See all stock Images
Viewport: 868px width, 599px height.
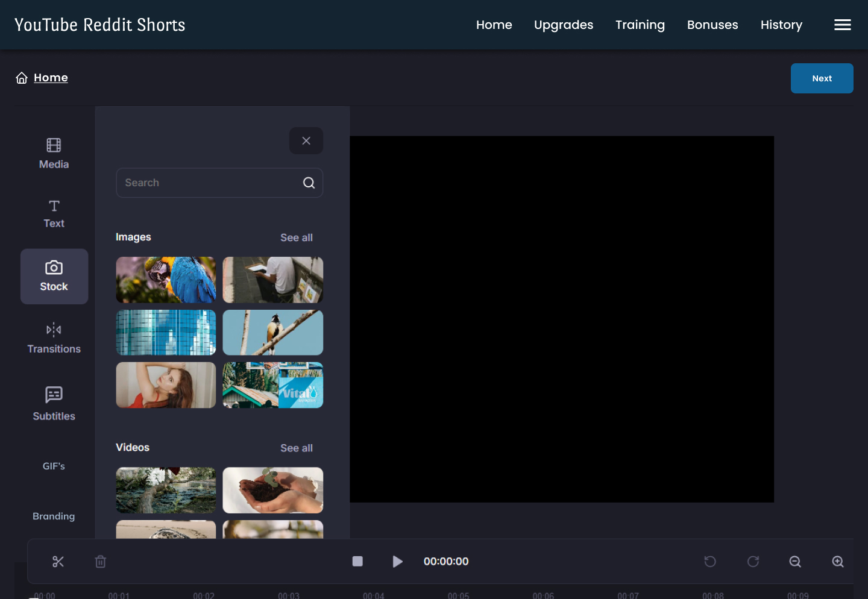click(297, 237)
